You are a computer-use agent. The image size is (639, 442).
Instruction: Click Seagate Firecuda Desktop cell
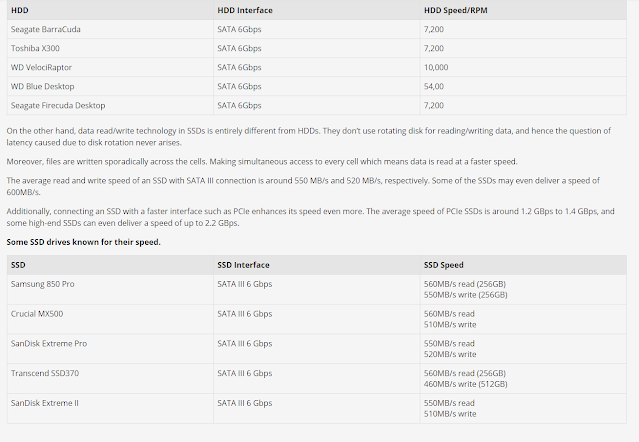[58, 105]
